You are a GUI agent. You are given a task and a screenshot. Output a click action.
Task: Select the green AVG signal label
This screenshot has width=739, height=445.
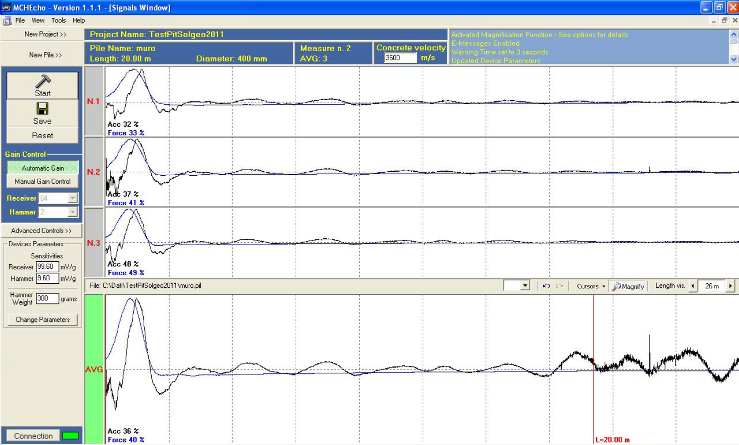94,369
